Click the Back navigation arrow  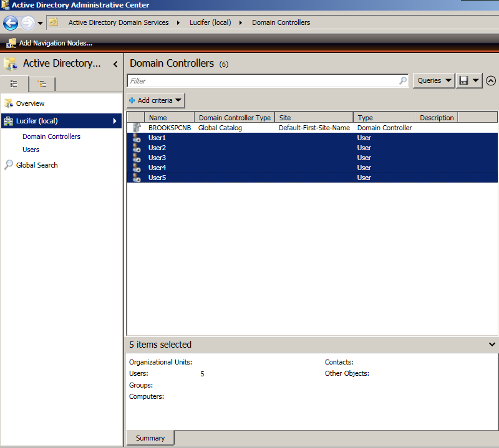click(10, 23)
